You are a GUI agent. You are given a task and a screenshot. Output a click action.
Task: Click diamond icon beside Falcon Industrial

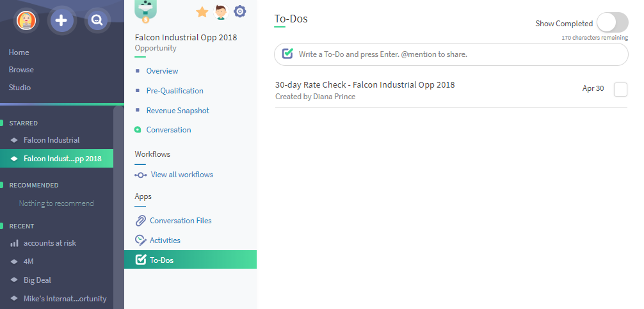coord(14,140)
